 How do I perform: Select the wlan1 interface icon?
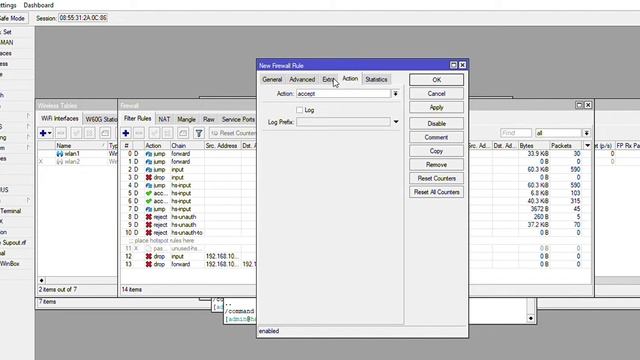click(60, 154)
